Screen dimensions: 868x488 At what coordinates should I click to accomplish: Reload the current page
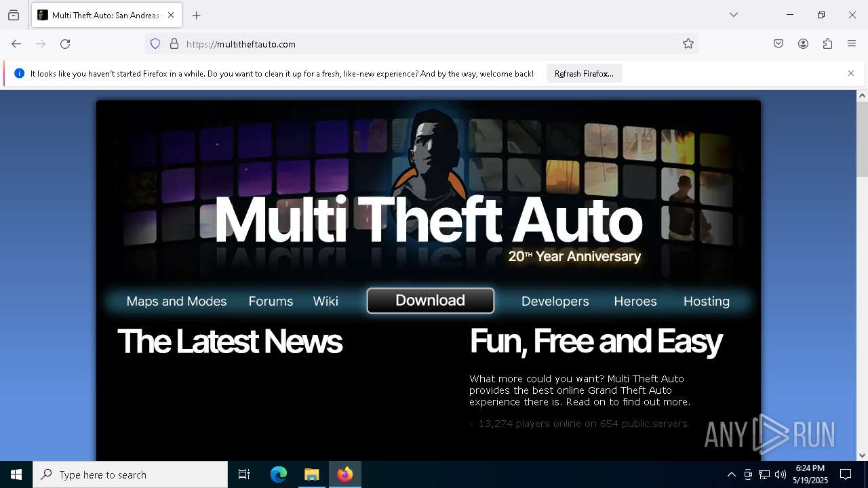[x=65, y=44]
